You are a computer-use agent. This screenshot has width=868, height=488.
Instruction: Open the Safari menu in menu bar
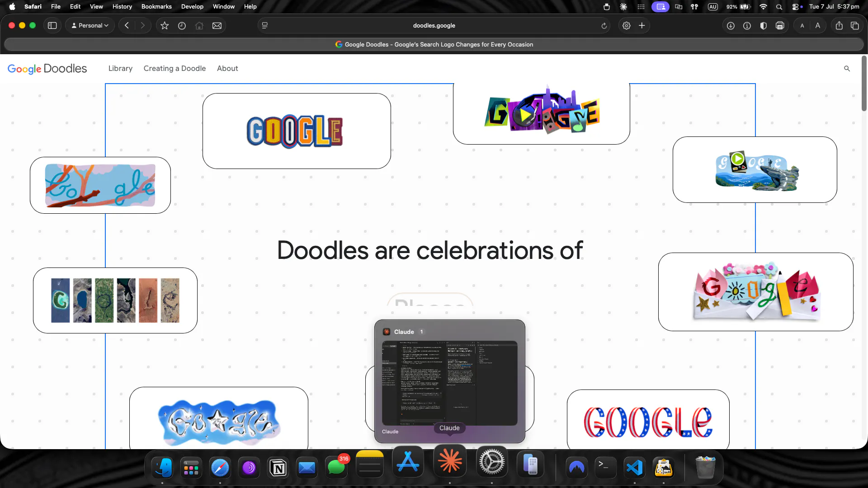pos(33,6)
